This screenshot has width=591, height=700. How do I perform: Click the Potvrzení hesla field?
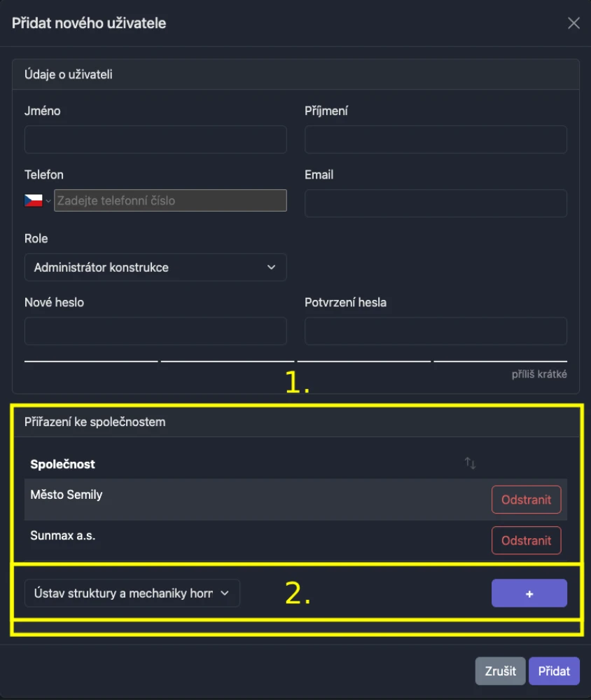436,331
